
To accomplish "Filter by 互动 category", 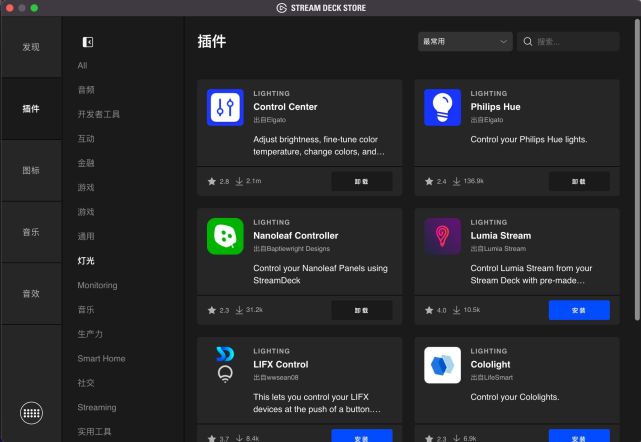I will (86, 139).
